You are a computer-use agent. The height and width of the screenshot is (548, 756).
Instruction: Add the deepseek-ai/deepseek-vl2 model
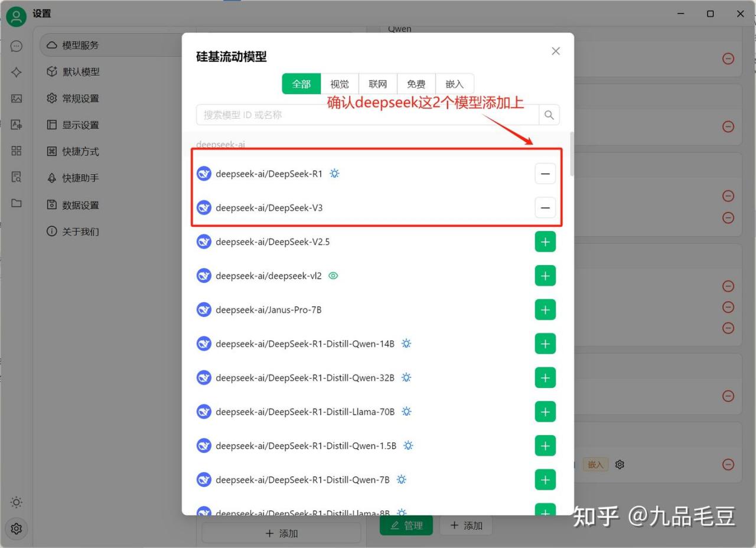545,276
